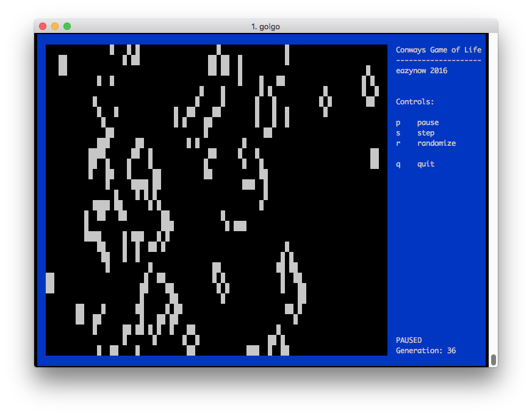The width and height of the screenshot is (532, 416).
Task: Click the 'p' key letter in controls
Action: pos(398,123)
